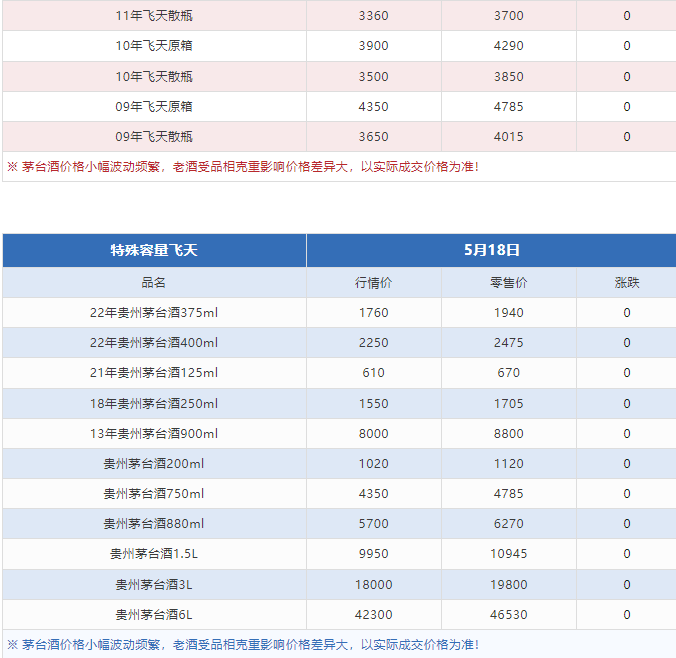This screenshot has width=676, height=658.
Task: Select the 09年飞天原箱 product name
Action: click(154, 107)
